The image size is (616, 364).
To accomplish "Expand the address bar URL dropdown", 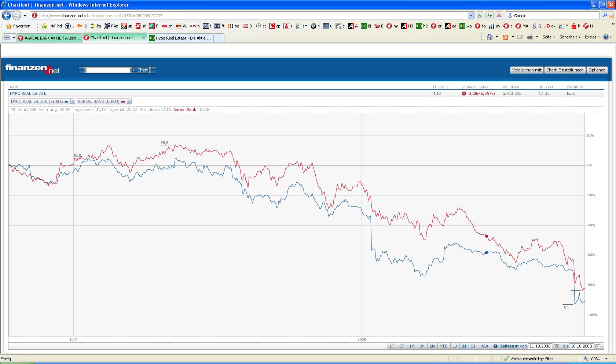I will 471,16.
